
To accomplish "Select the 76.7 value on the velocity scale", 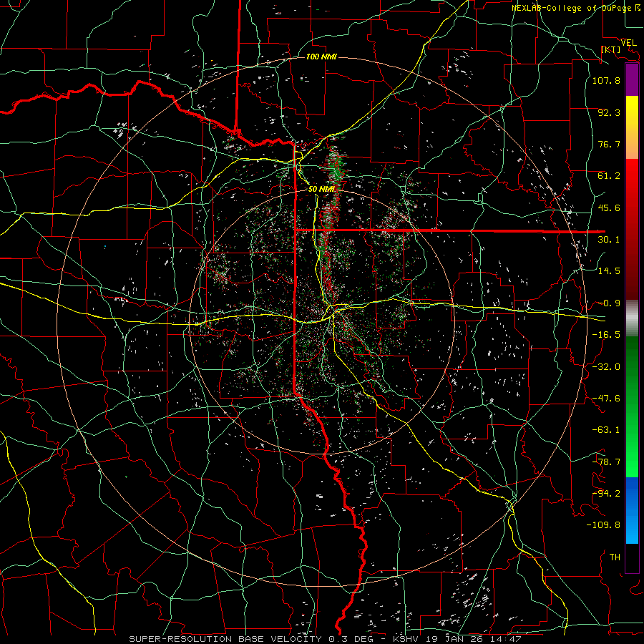I will (609, 144).
